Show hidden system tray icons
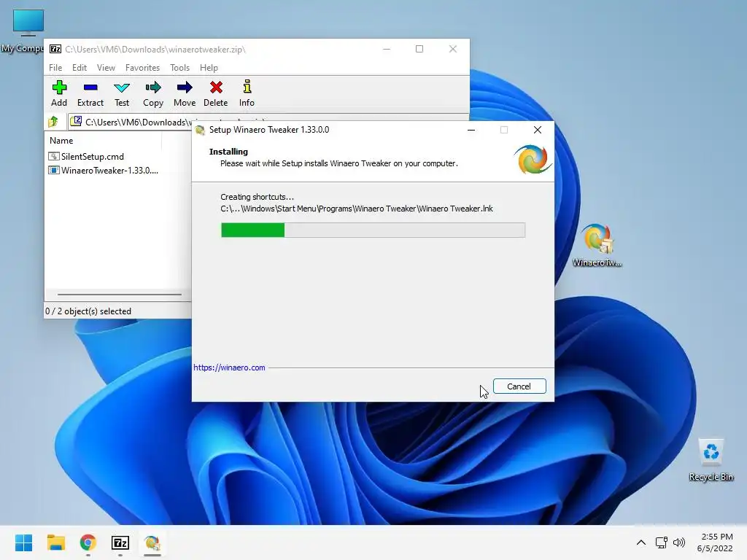The image size is (747, 560). (641, 542)
